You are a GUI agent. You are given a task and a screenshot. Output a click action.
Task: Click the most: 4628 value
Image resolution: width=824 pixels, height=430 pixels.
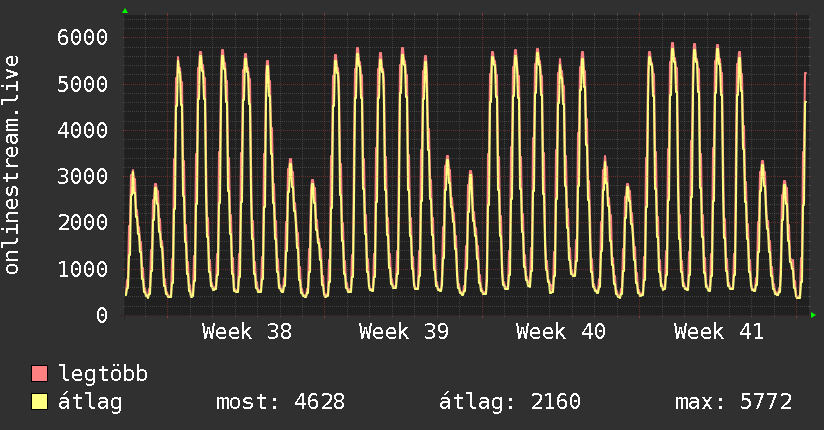[281, 402]
